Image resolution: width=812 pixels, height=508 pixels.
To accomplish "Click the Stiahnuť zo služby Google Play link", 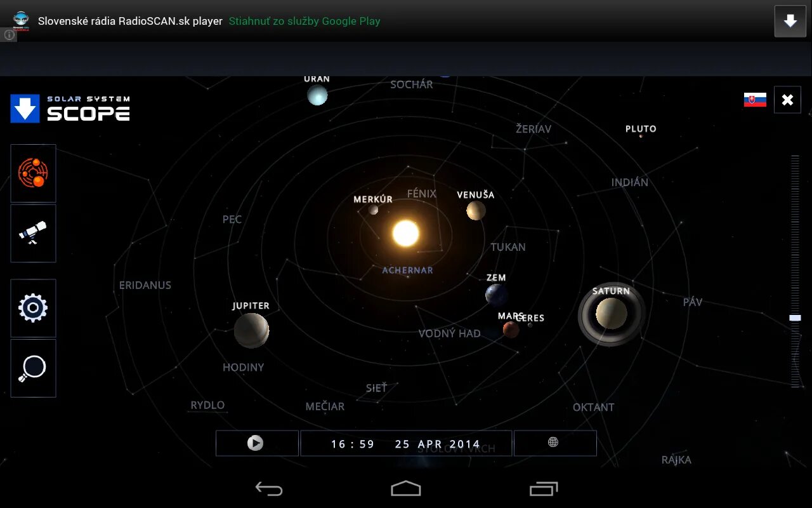I will pos(304,21).
